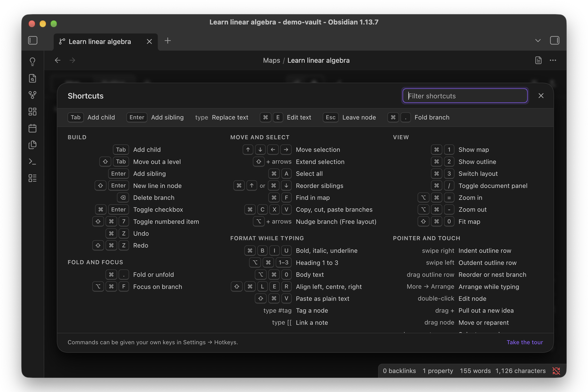This screenshot has height=392, width=588.
Task: Click the Redo shortcut label
Action: (141, 245)
